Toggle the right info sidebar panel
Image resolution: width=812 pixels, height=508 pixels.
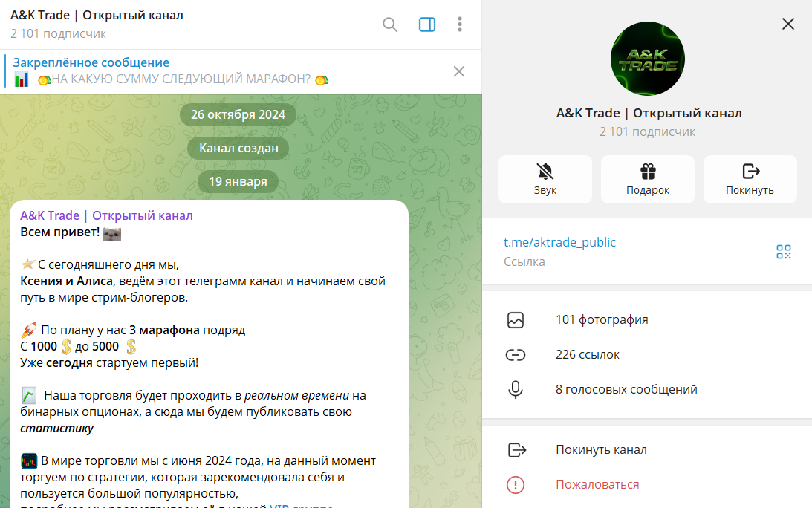pyautogui.click(x=427, y=25)
